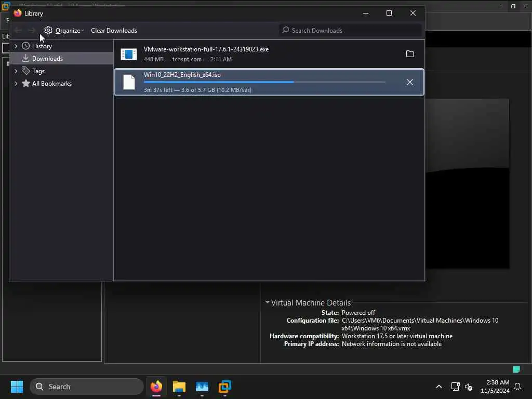Go back using Library back arrow

(18, 31)
